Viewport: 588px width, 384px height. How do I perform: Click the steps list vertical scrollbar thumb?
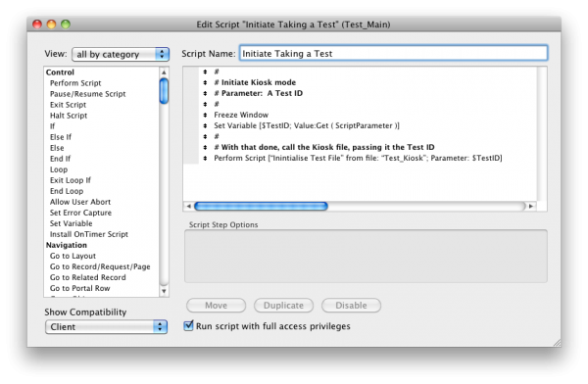[x=164, y=90]
